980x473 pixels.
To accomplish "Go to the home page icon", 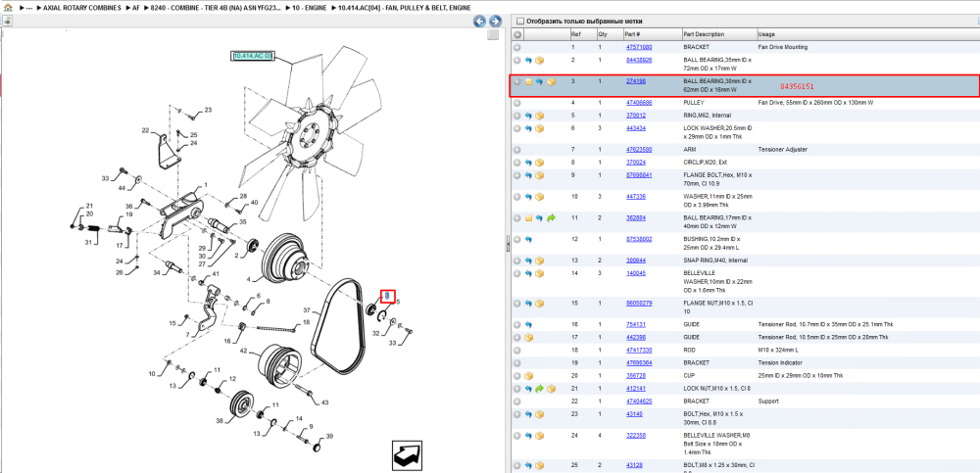I will point(8,8).
